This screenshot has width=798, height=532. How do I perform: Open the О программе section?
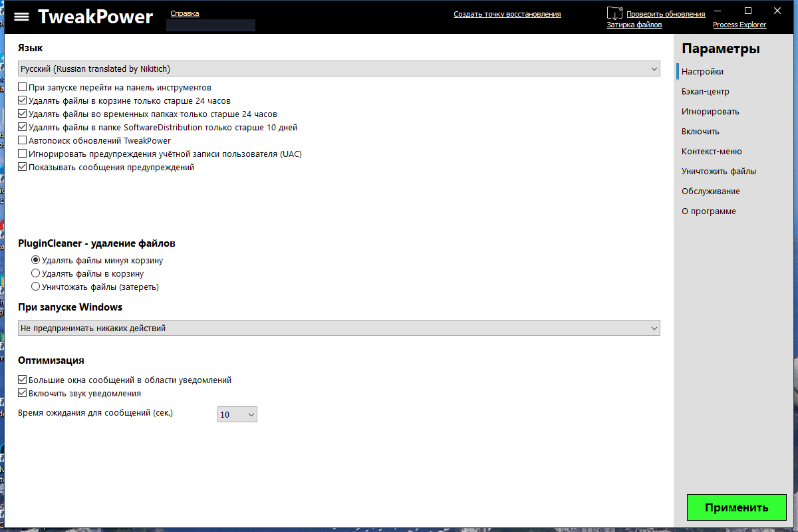(708, 211)
